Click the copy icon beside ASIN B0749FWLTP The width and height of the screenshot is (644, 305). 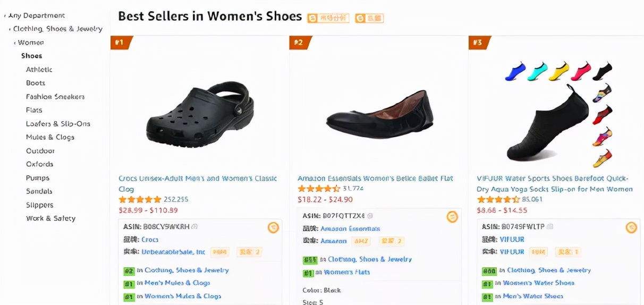[550, 226]
